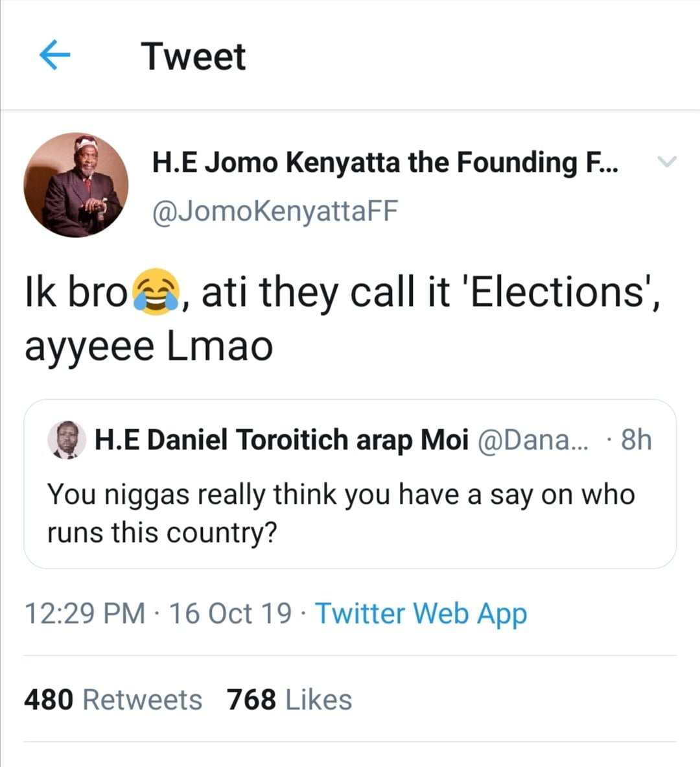700x767 pixels.
Task: Tap the main tweet text 'Ik bro'
Action: click(x=75, y=294)
